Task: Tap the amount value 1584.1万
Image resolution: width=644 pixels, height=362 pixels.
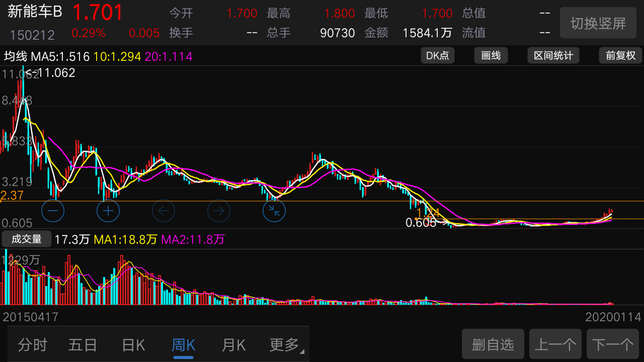Action: click(x=428, y=33)
